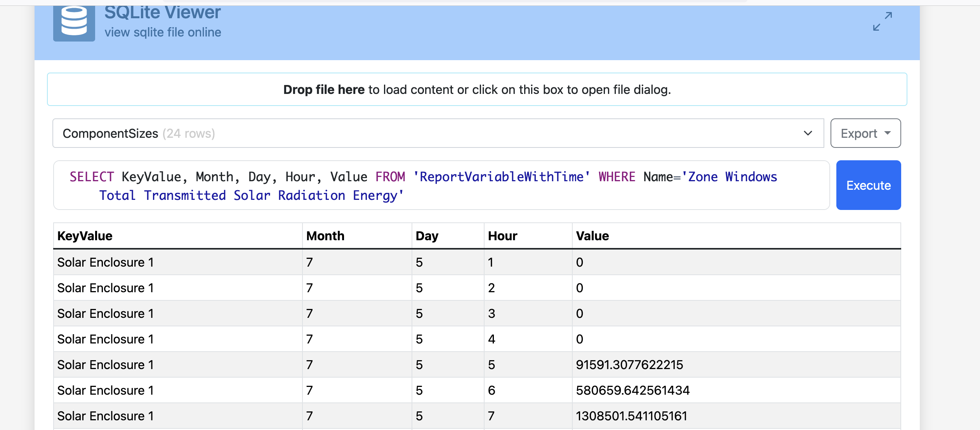Click the Hour cell showing 3
This screenshot has height=430, width=980.
528,314
